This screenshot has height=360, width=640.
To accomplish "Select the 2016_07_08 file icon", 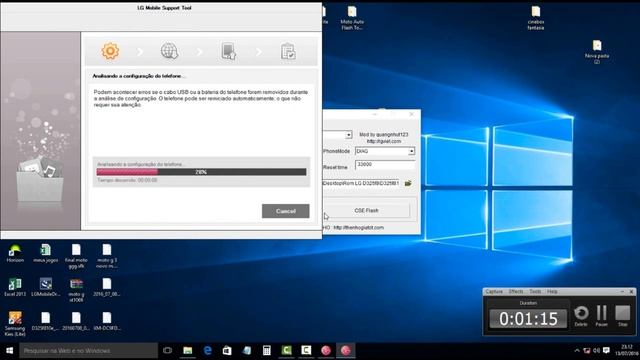I will click(x=107, y=287).
